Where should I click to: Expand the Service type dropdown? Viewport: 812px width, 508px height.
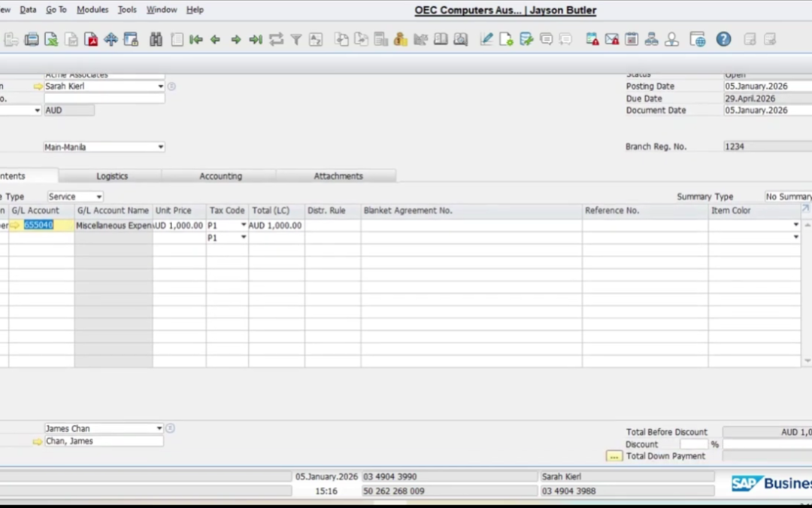98,196
